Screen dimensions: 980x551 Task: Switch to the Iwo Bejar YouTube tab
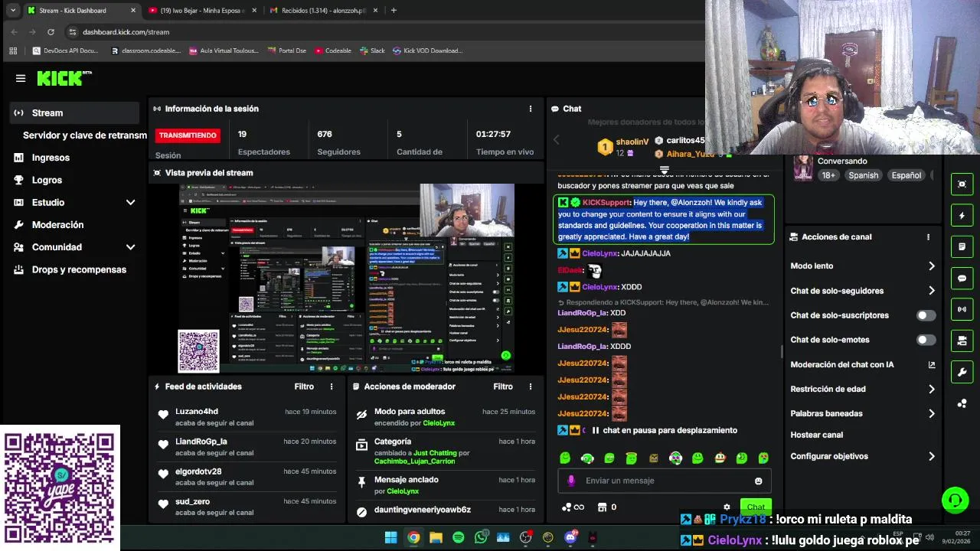202,11
